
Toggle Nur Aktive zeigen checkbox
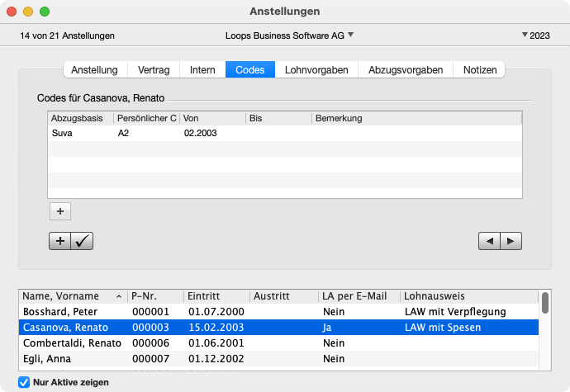[x=24, y=382]
